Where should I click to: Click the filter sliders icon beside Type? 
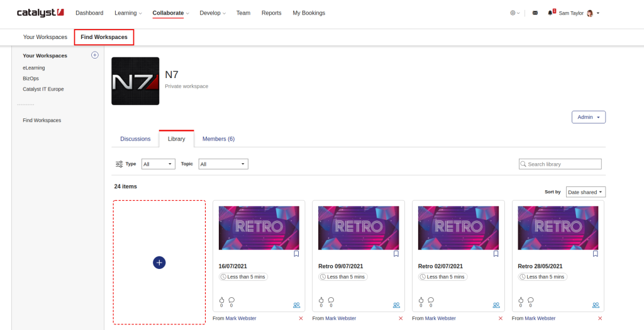pyautogui.click(x=119, y=164)
